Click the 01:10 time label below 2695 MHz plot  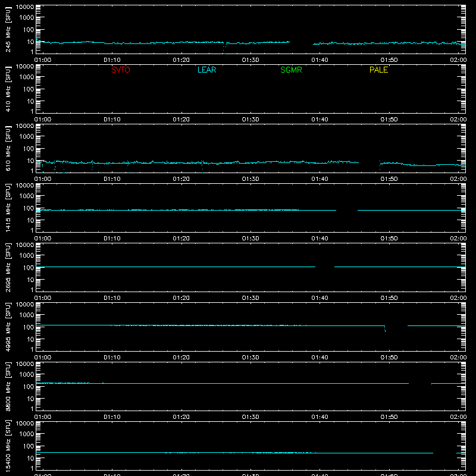tap(112, 298)
